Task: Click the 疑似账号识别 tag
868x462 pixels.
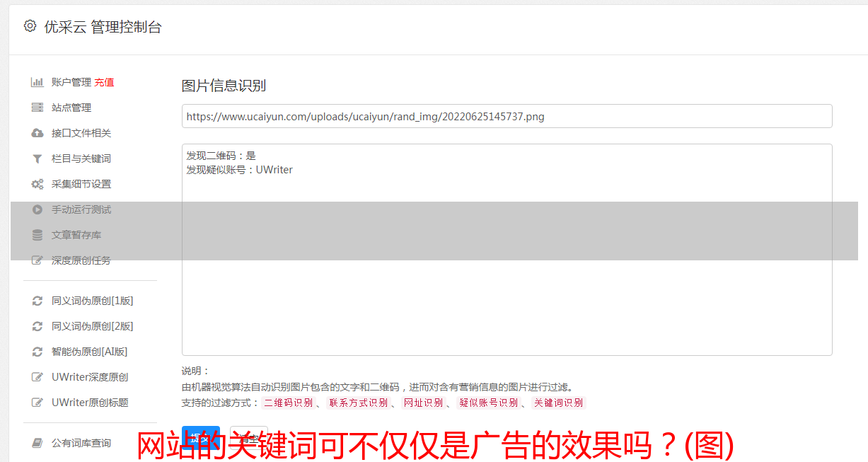Action: click(488, 403)
